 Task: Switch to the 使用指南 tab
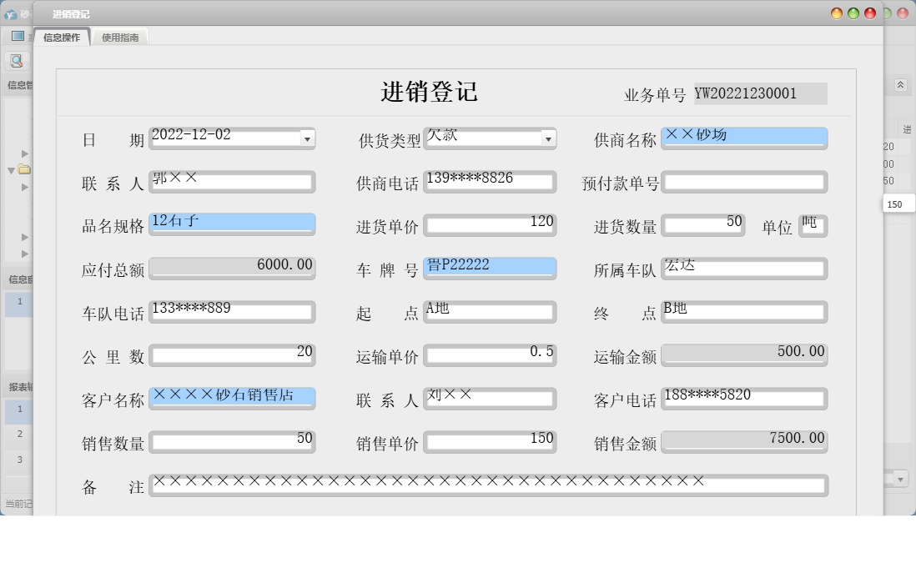pos(118,37)
